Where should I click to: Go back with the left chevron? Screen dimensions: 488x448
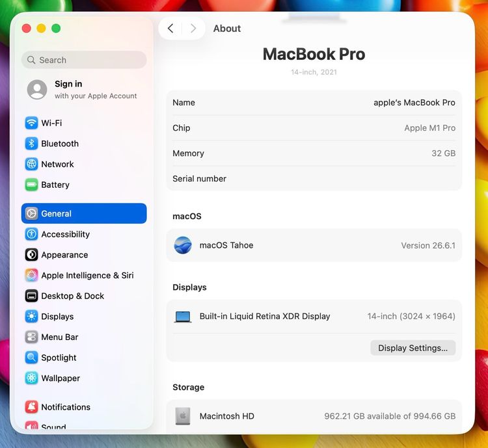[x=170, y=29]
